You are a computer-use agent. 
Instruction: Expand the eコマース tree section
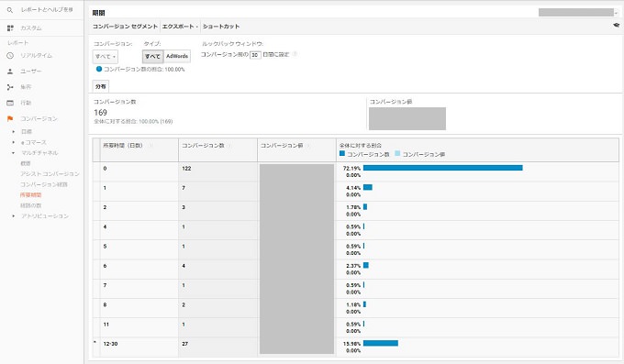[13, 142]
